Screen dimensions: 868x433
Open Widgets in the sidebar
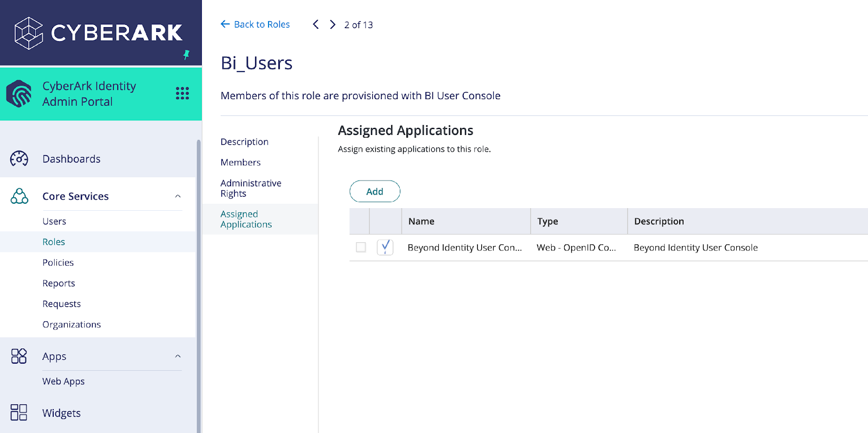click(61, 413)
